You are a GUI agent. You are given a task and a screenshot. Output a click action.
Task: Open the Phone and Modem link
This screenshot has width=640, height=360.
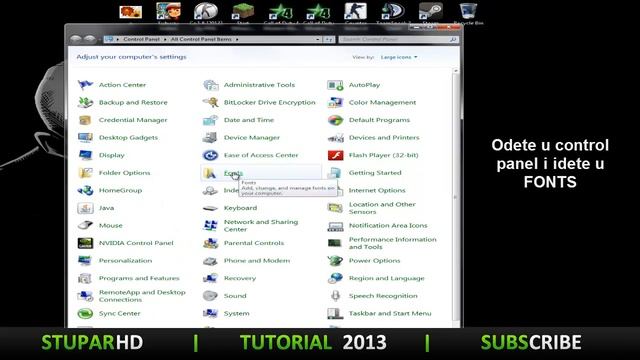click(x=257, y=260)
